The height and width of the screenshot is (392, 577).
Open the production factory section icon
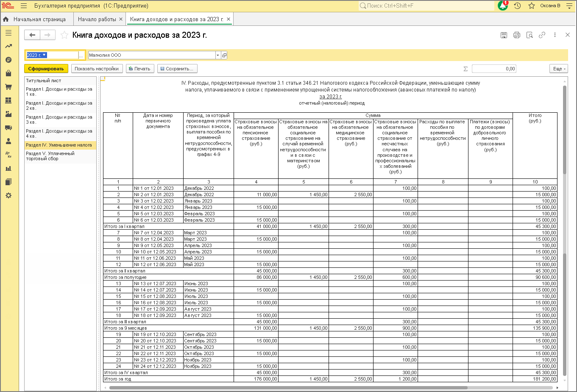click(8, 114)
